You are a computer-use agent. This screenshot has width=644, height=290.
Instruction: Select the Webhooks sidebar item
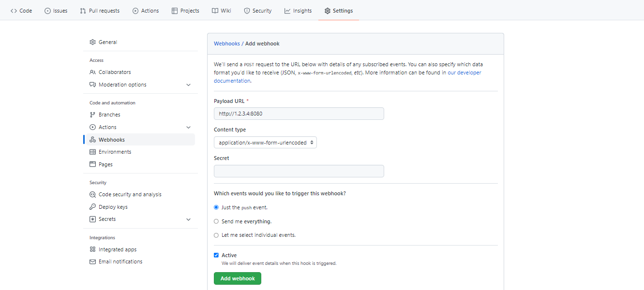pyautogui.click(x=140, y=140)
